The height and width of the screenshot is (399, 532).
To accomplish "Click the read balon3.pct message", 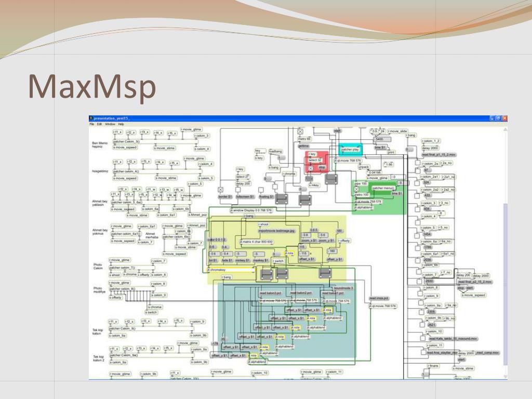I will pos(270,293).
